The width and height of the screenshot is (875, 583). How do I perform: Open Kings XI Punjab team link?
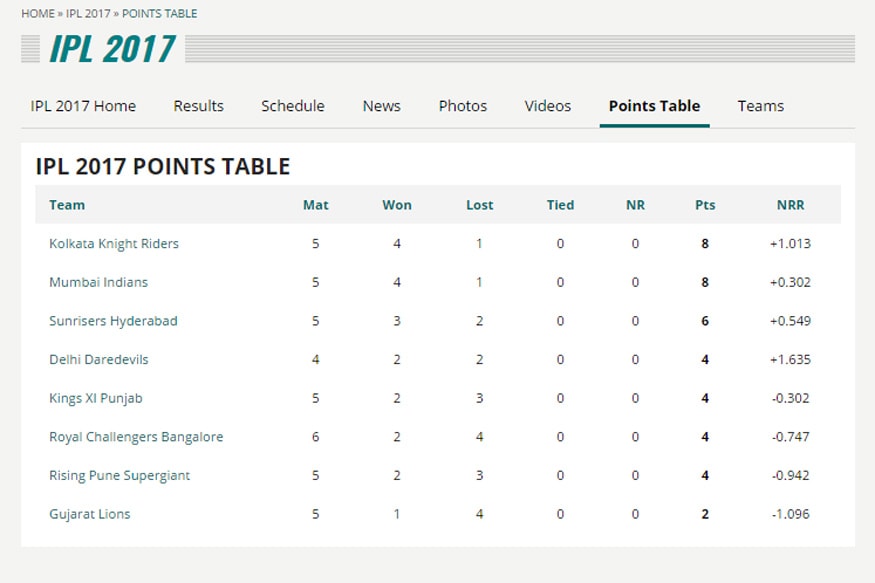(95, 398)
